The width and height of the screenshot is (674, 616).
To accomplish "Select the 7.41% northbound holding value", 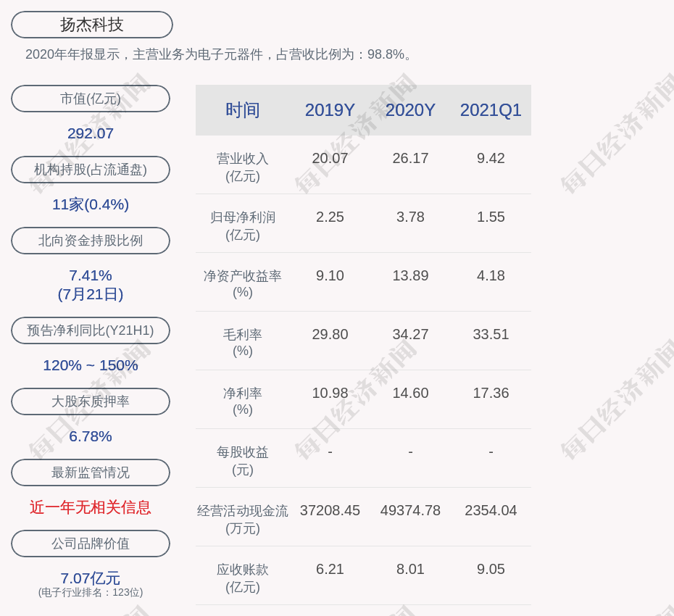I will 91,275.
